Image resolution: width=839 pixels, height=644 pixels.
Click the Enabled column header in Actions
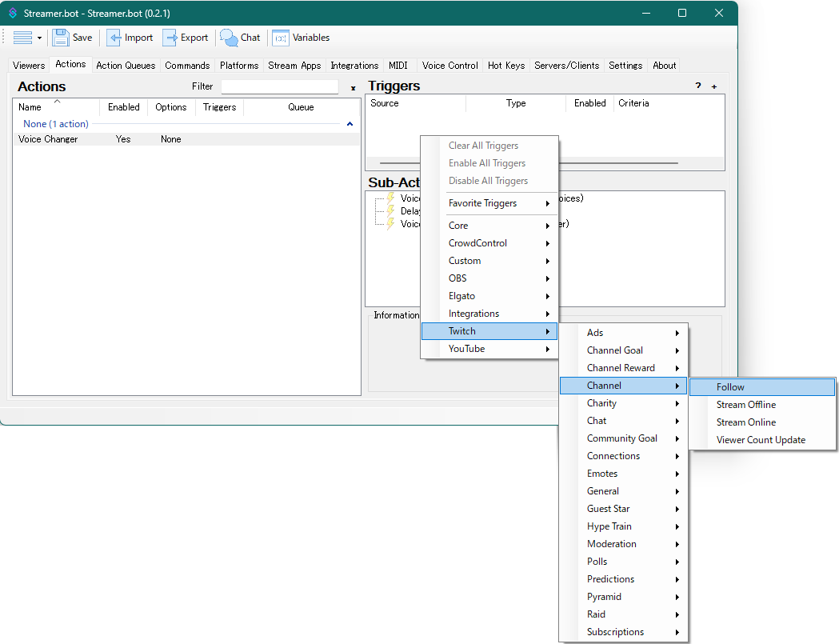pos(124,107)
